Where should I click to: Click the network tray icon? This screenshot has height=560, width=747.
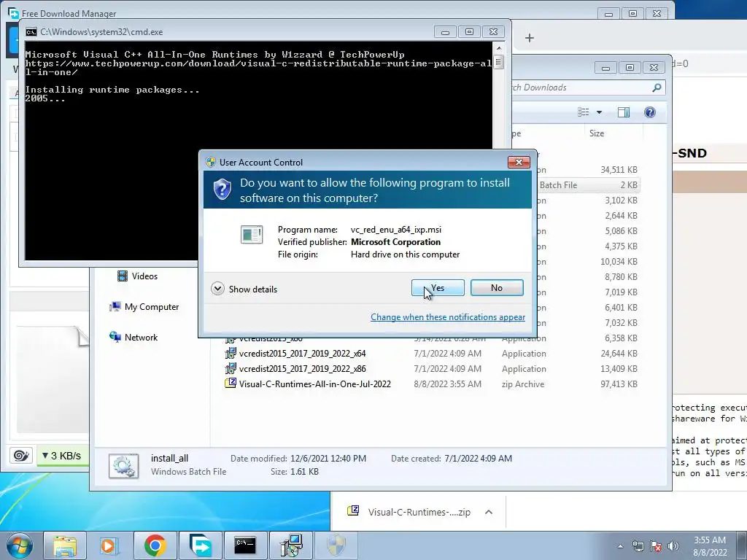click(638, 546)
